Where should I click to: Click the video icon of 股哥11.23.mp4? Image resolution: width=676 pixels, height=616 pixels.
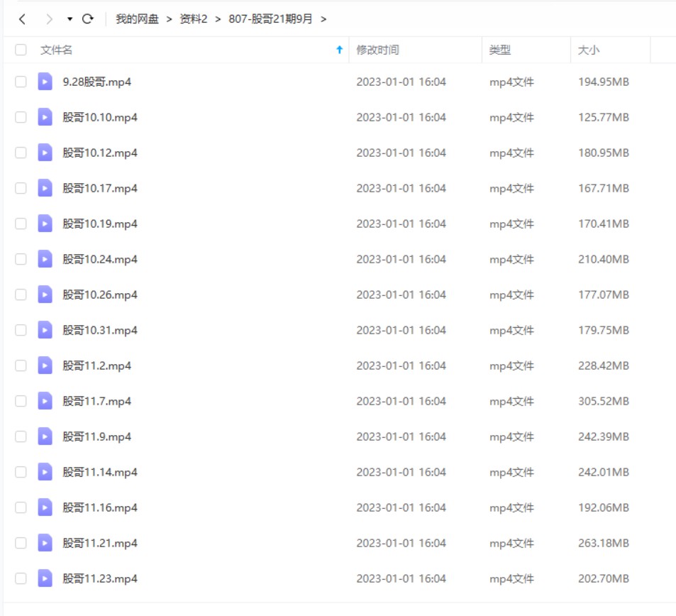coord(45,578)
